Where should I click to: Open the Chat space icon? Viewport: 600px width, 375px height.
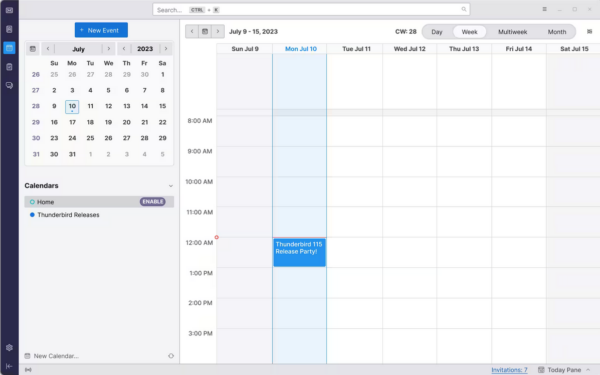[9, 85]
